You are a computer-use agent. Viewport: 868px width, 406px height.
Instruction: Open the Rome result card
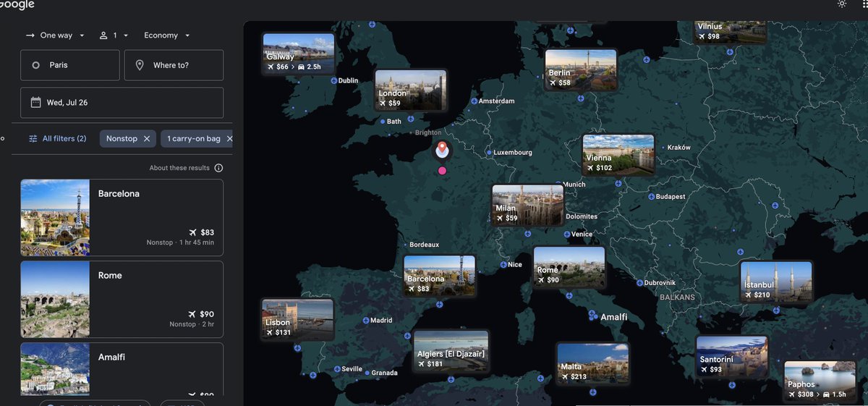(x=122, y=299)
